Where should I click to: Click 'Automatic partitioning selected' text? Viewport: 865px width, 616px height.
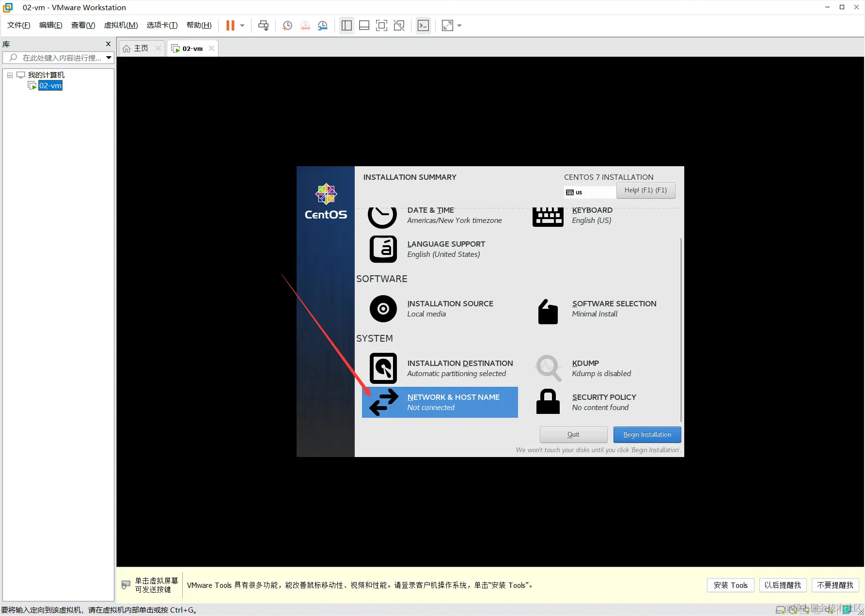click(456, 374)
